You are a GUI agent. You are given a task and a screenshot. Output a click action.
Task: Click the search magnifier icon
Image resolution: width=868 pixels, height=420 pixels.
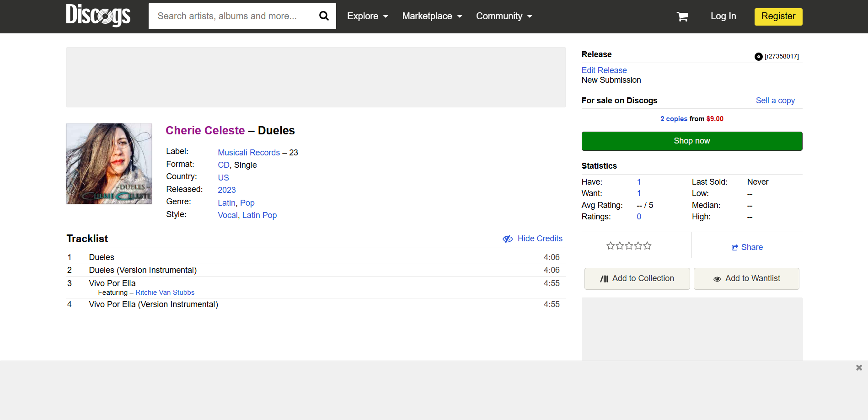324,16
